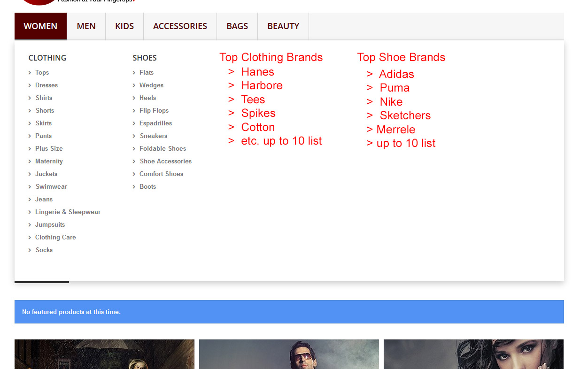Browse the Swimwear category
Viewport: 588px width, 369px height.
click(x=51, y=186)
